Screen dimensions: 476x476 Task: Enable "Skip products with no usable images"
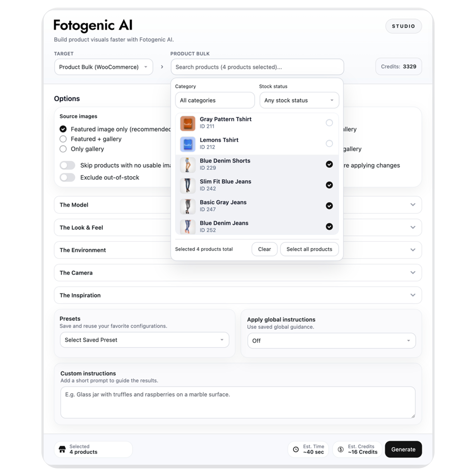[67, 165]
